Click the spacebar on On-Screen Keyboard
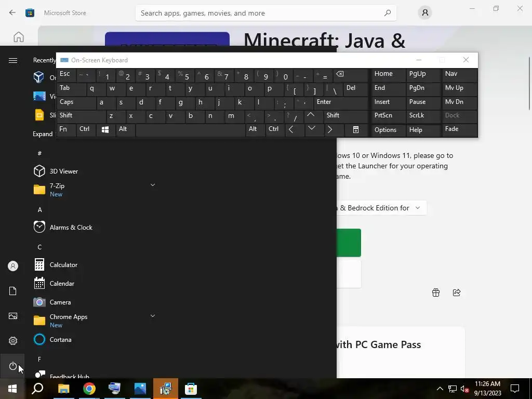 pos(190,129)
